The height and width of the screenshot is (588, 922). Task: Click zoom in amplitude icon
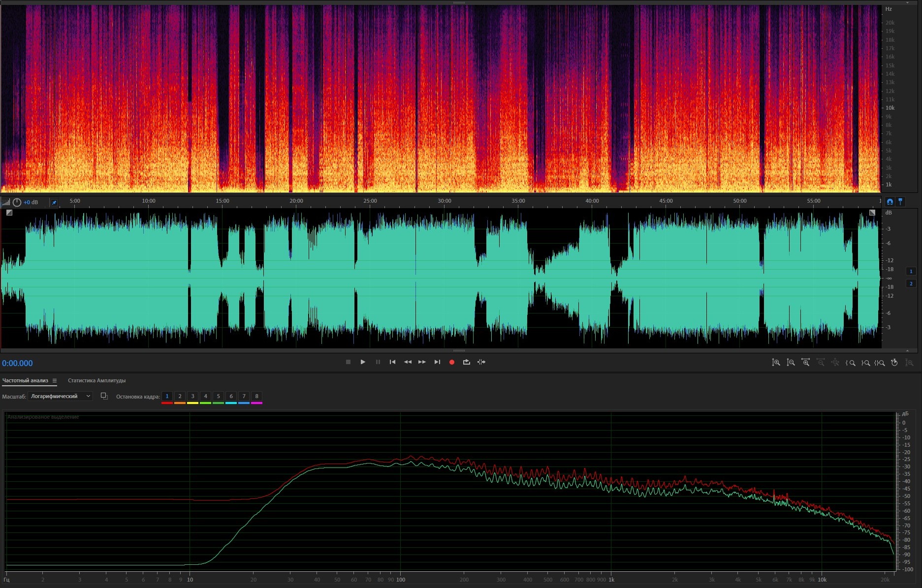(x=776, y=363)
